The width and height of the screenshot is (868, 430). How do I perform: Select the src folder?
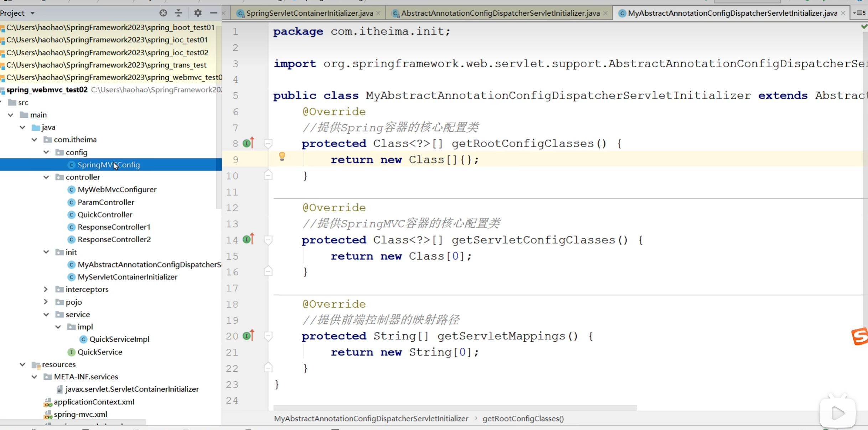[23, 103]
